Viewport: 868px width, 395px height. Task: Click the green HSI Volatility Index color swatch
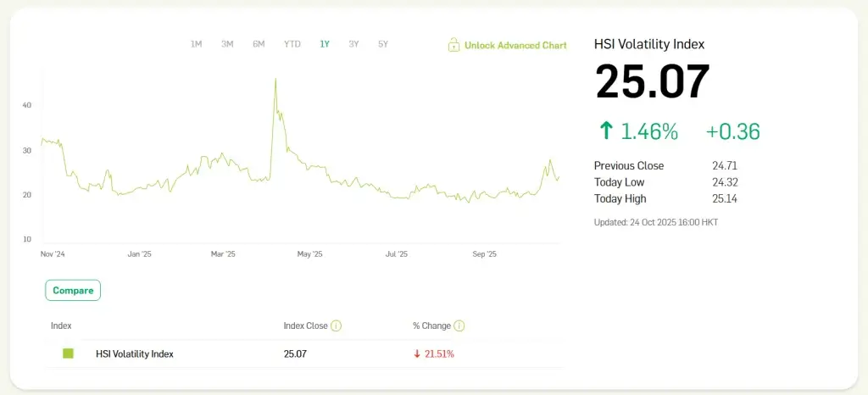click(69, 353)
